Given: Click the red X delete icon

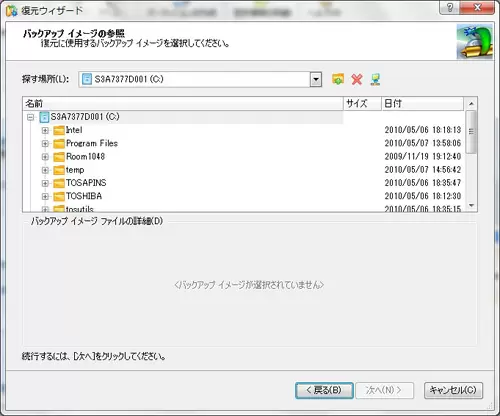Looking at the screenshot, I should 357,79.
